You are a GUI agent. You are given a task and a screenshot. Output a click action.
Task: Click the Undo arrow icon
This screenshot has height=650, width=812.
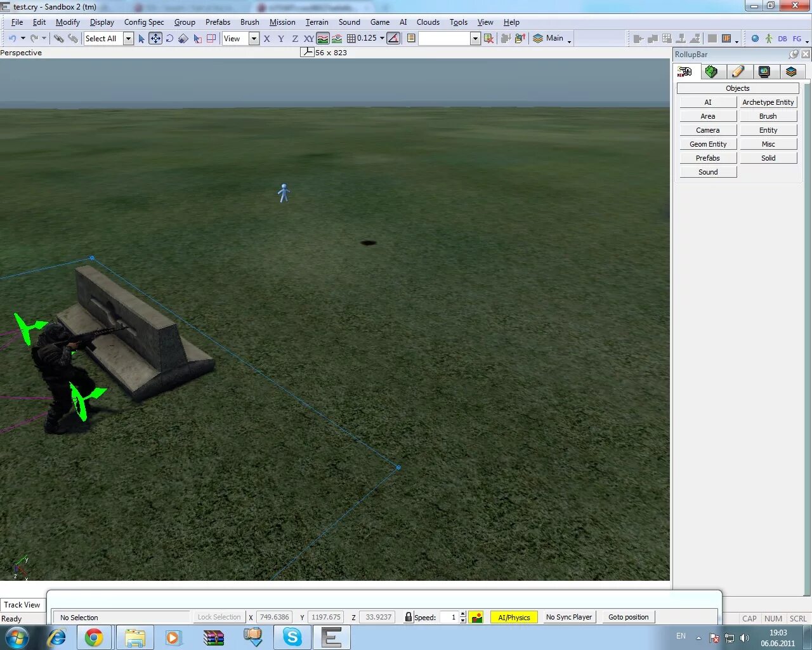(12, 39)
